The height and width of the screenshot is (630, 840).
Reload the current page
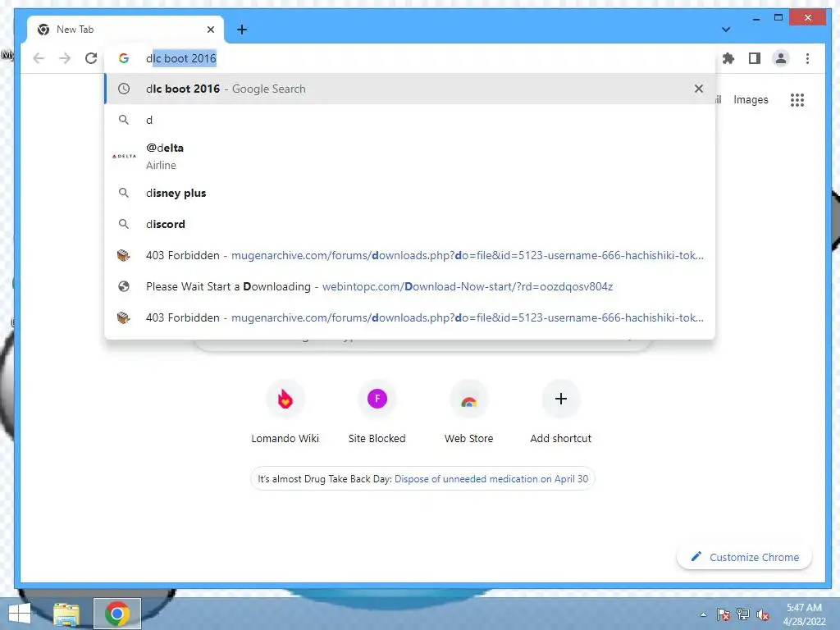click(91, 58)
